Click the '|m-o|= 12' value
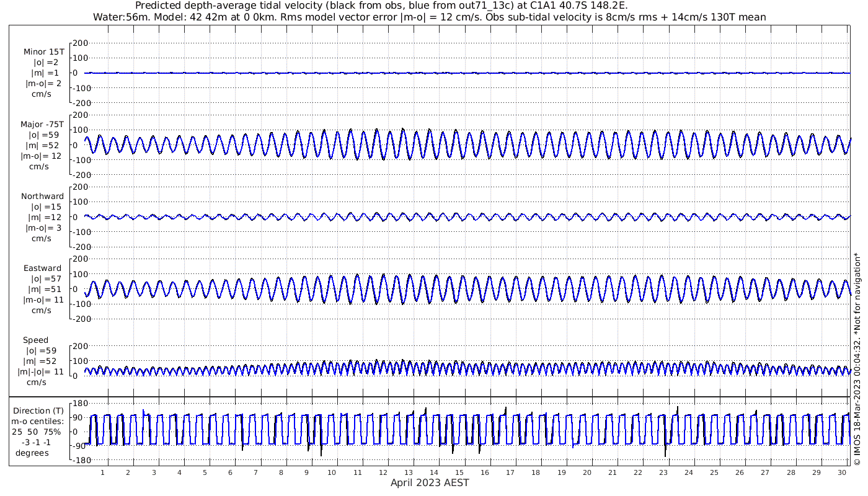The image size is (868, 496). click(x=41, y=156)
